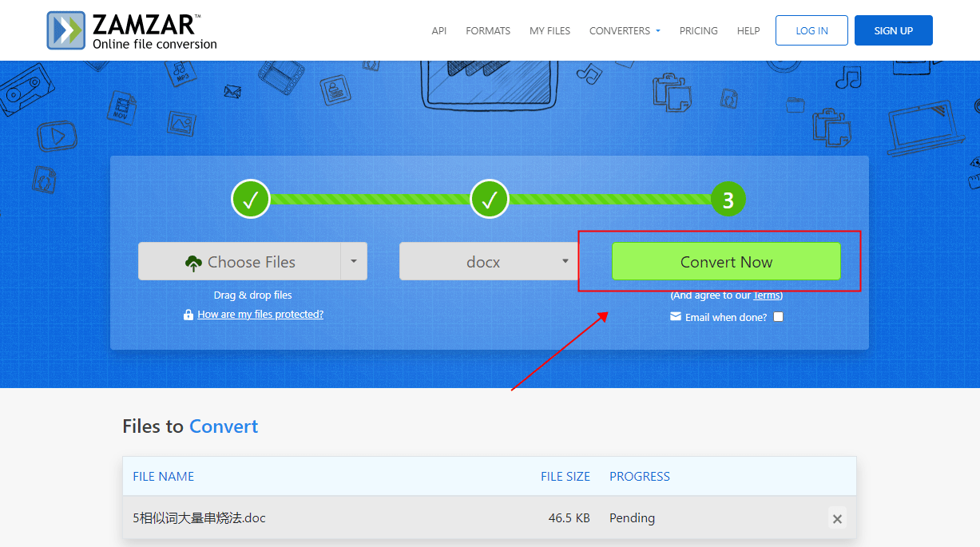Click the lock icon beside file protection link
The image size is (980, 547).
point(188,315)
